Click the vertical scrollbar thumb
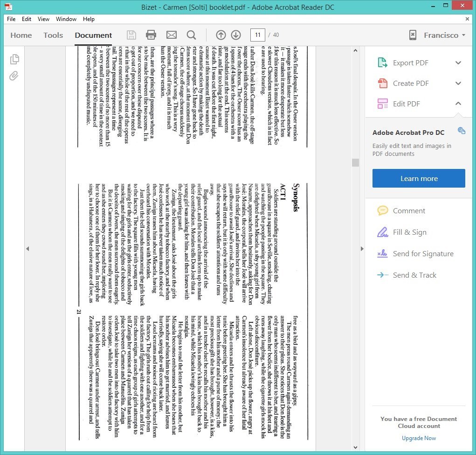This screenshot has height=455, width=476. click(x=355, y=162)
